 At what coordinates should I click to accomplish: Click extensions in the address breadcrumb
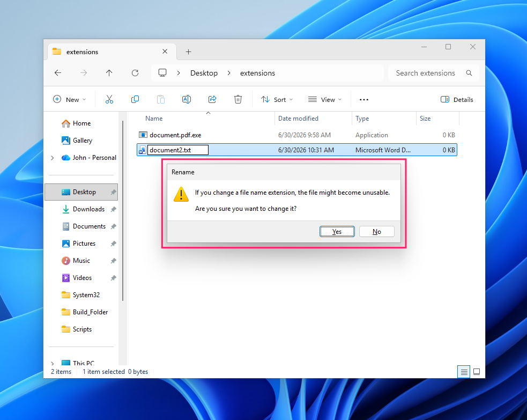pyautogui.click(x=257, y=73)
